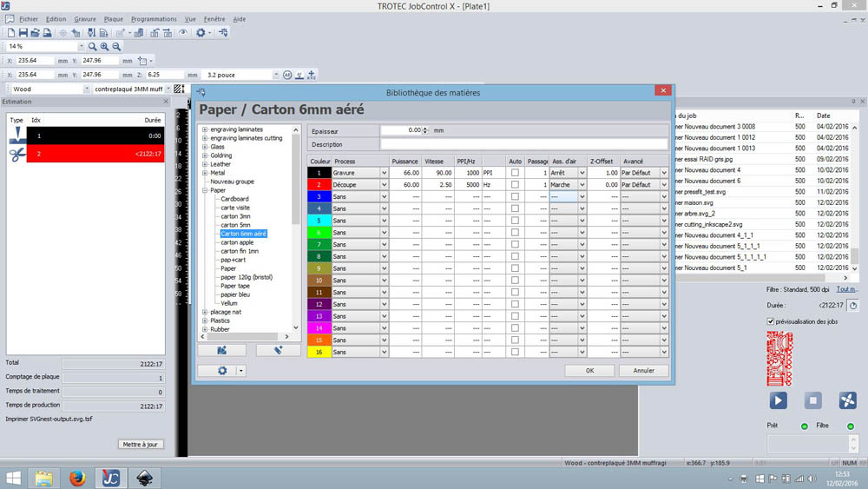
Task: Toggle Auto checkbox in color 14 row
Action: click(x=515, y=327)
